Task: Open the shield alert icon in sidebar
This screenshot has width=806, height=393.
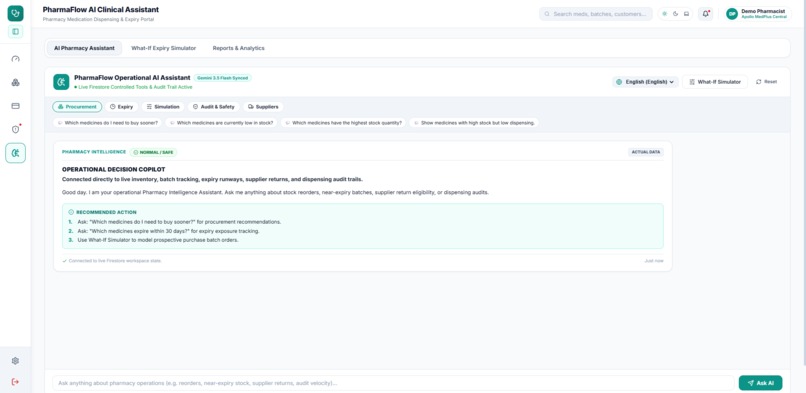Action: (x=15, y=129)
